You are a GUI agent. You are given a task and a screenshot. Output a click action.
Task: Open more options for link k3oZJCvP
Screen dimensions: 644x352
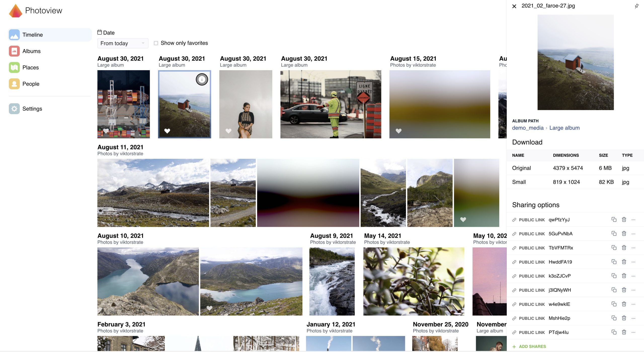[x=633, y=276]
